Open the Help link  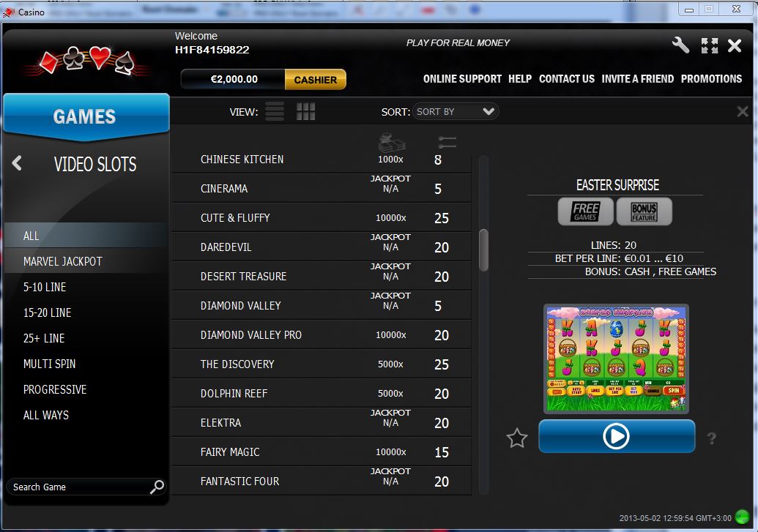point(520,79)
